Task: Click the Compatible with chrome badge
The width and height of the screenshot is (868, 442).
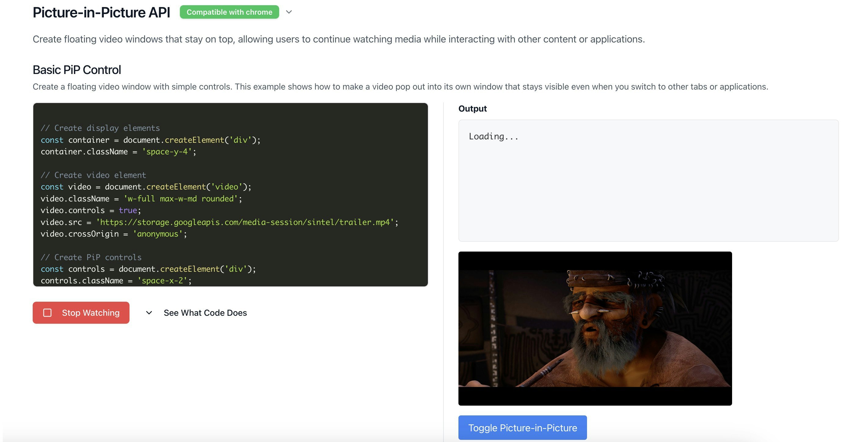Action: click(x=229, y=12)
